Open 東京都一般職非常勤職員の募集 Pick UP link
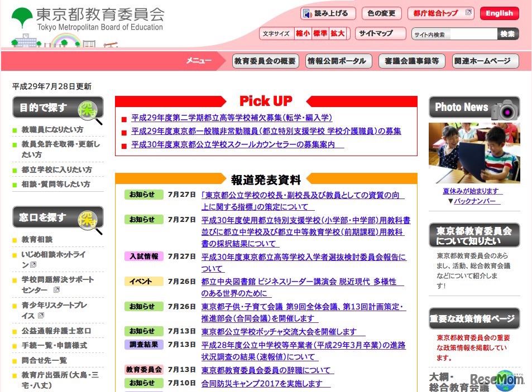This screenshot has width=532, height=392. (266, 131)
